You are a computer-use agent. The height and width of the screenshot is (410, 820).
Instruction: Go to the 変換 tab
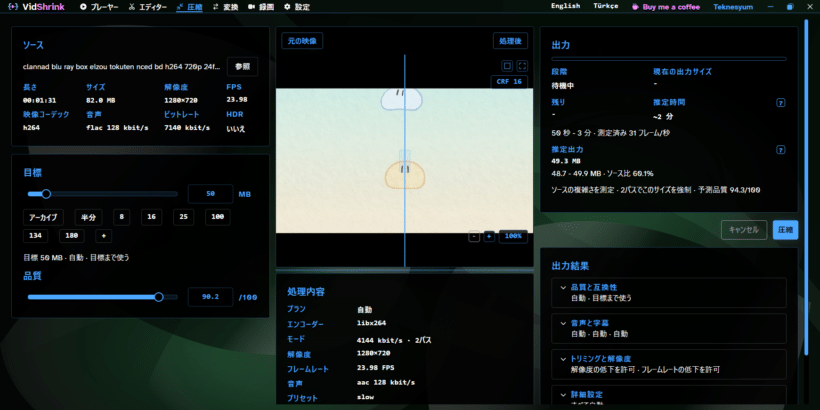(x=225, y=7)
